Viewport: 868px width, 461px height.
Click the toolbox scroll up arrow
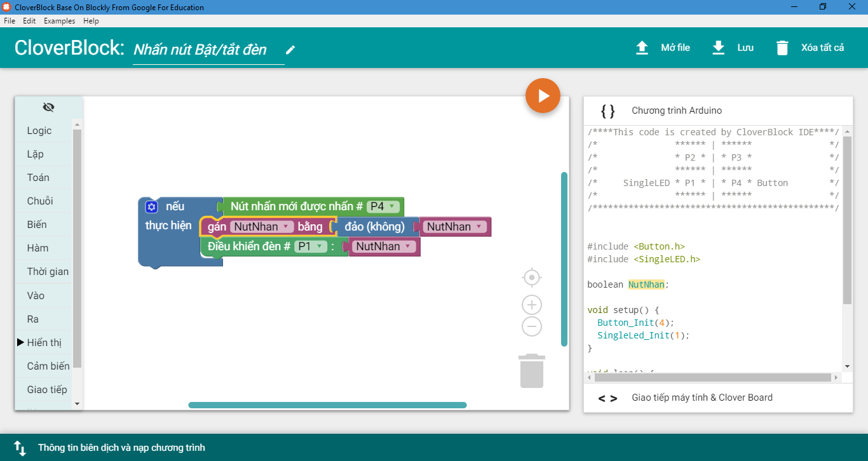77,124
